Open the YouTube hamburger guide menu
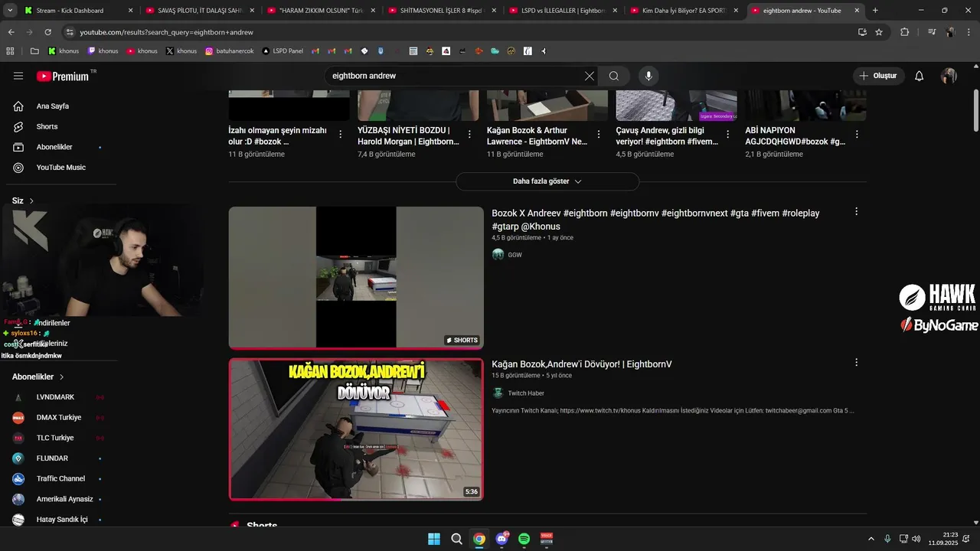 pos(18,76)
